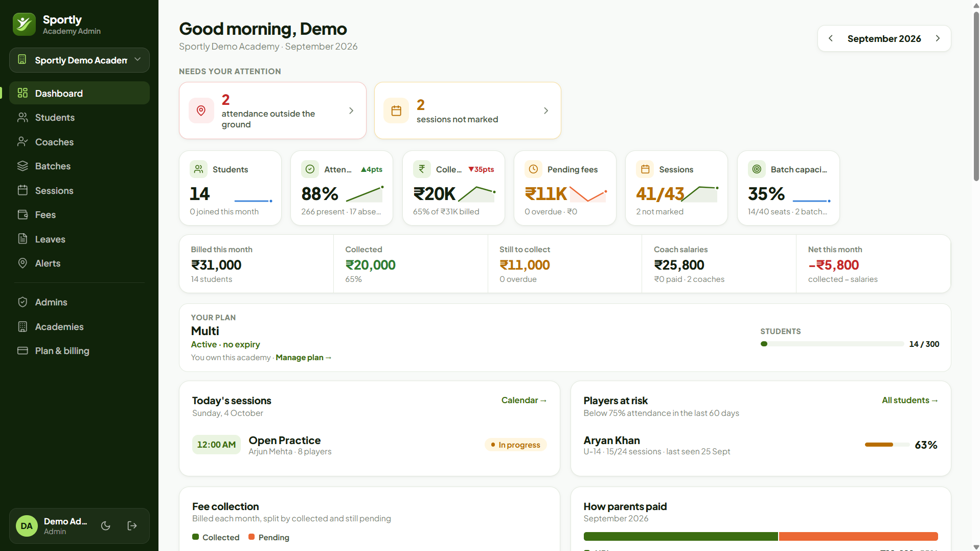Image resolution: width=980 pixels, height=551 pixels.
Task: Click the Pending legend swatch
Action: tap(252, 537)
